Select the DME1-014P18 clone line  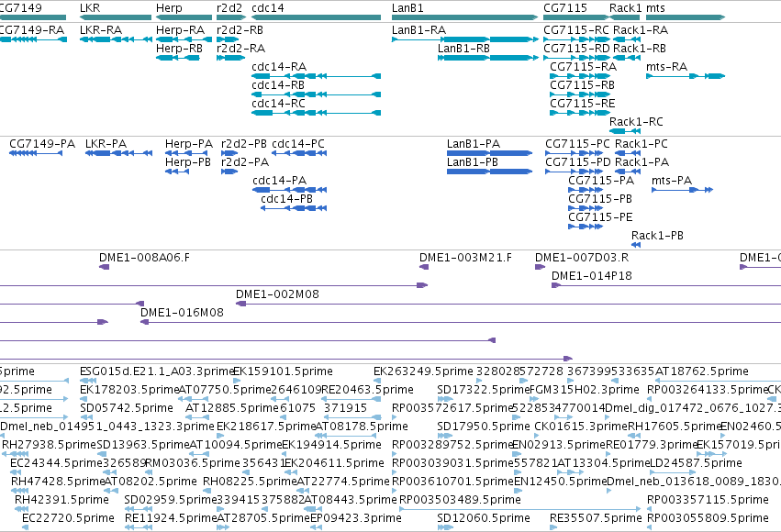coord(666,285)
